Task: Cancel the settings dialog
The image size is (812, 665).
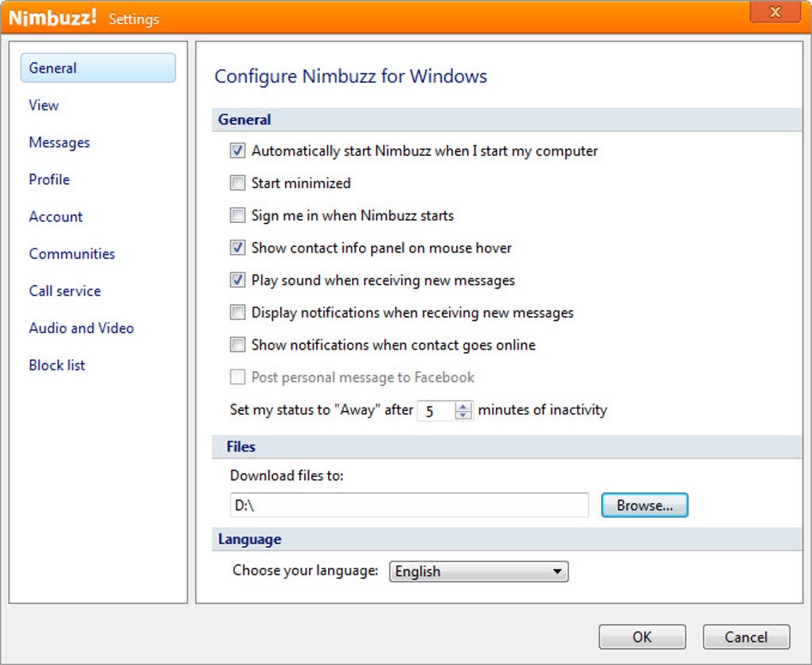Action: tap(746, 637)
